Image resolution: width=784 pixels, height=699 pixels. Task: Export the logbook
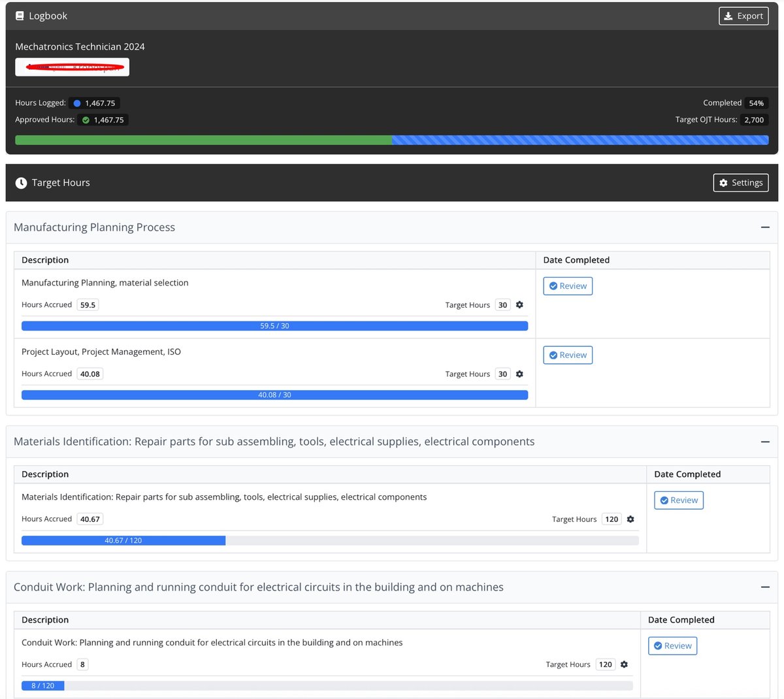pyautogui.click(x=743, y=16)
